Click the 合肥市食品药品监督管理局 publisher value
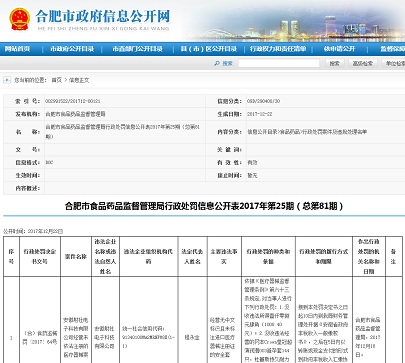Viewport: 405px width, 363px height. [75, 114]
